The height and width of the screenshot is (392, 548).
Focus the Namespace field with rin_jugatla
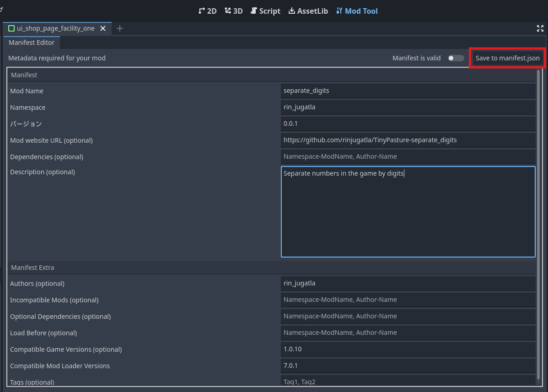click(x=408, y=107)
